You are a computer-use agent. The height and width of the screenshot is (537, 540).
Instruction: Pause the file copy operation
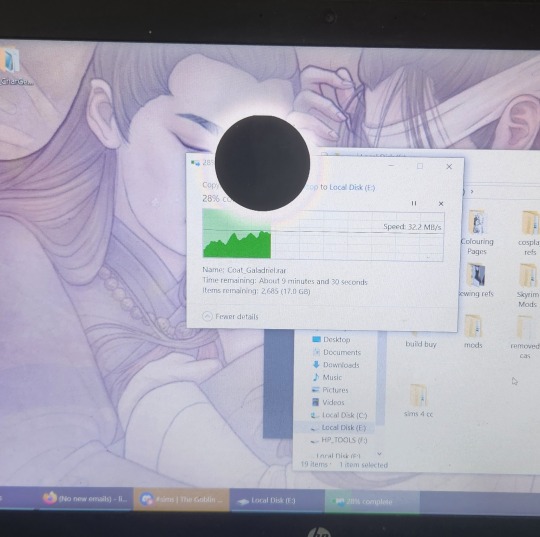point(414,203)
